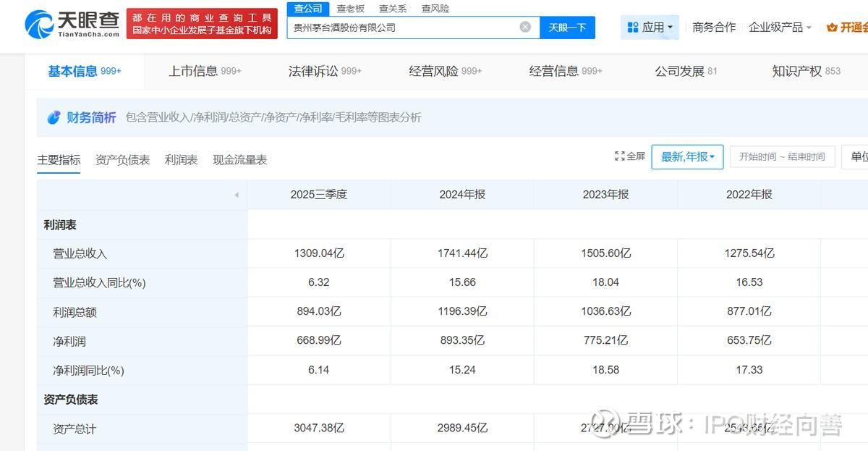Clear the search box text

[x=525, y=27]
